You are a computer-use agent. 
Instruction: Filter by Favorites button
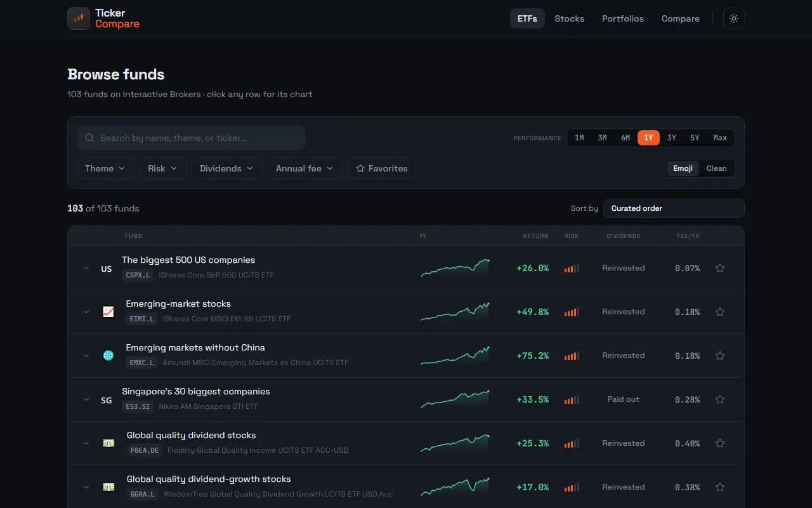click(382, 168)
